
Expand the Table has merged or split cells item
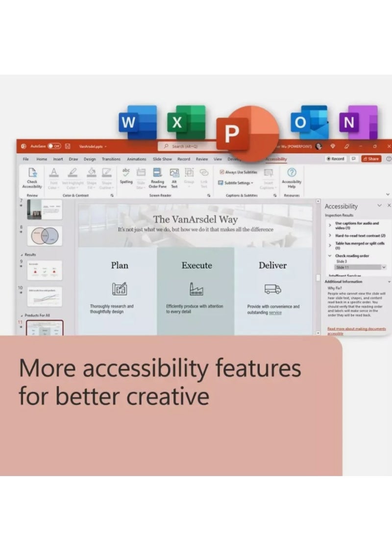(x=330, y=245)
